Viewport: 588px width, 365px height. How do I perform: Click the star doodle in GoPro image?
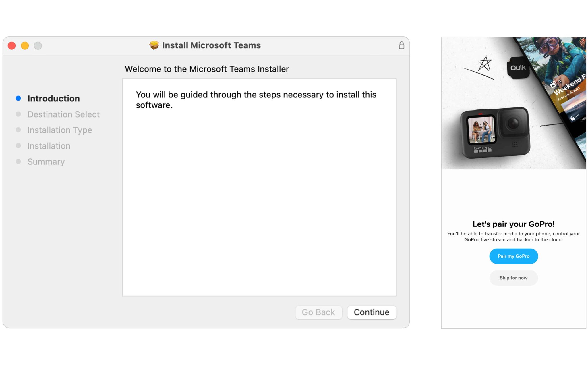pyautogui.click(x=485, y=64)
